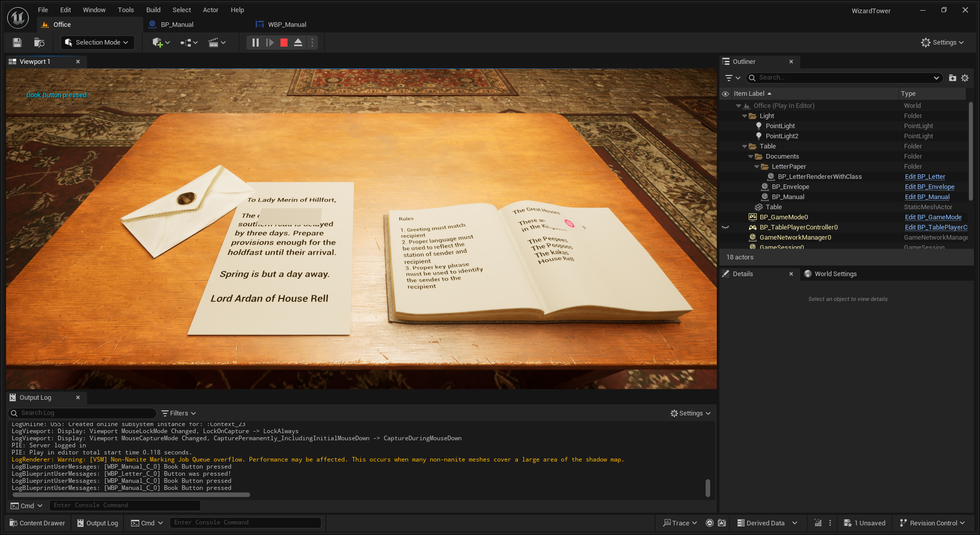Open the File menu

[43, 10]
